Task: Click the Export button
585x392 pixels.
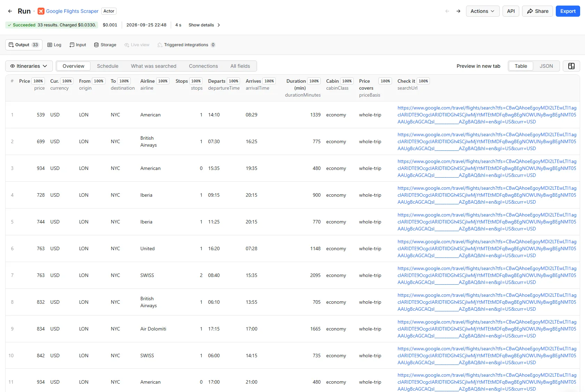Action: [x=568, y=11]
